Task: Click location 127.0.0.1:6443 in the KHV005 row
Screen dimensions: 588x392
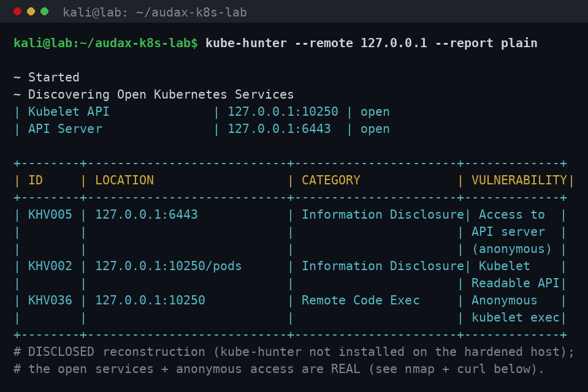Action: [147, 215]
